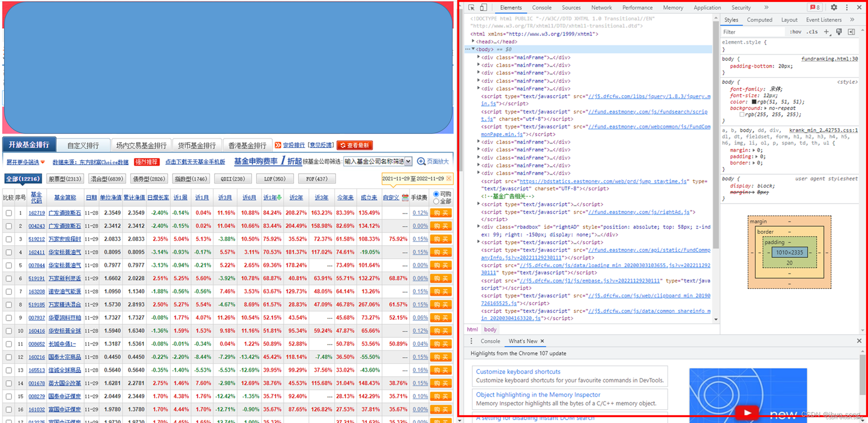Image resolution: width=868 pixels, height=423 pixels.
Task: Toggle element state with the :hov button
Action: click(796, 32)
